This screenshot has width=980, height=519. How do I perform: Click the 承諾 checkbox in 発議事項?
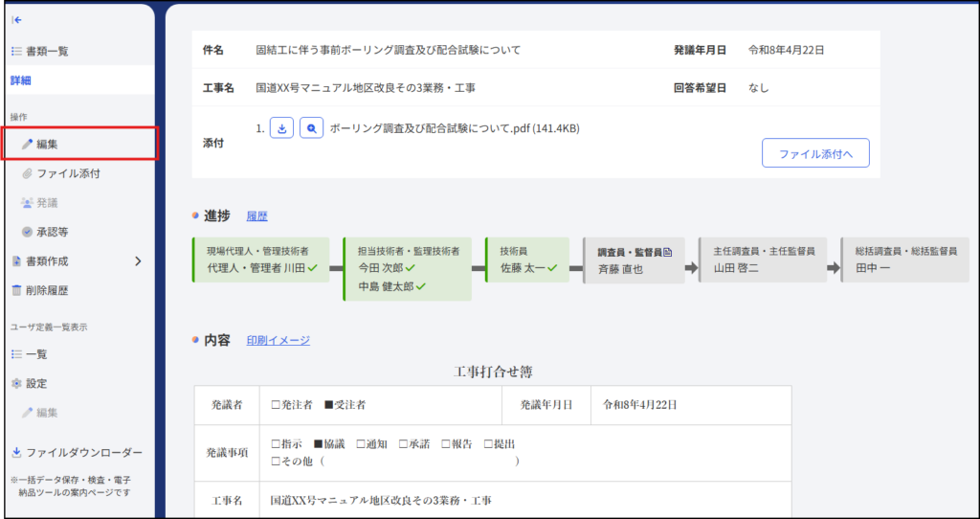pyautogui.click(x=403, y=444)
